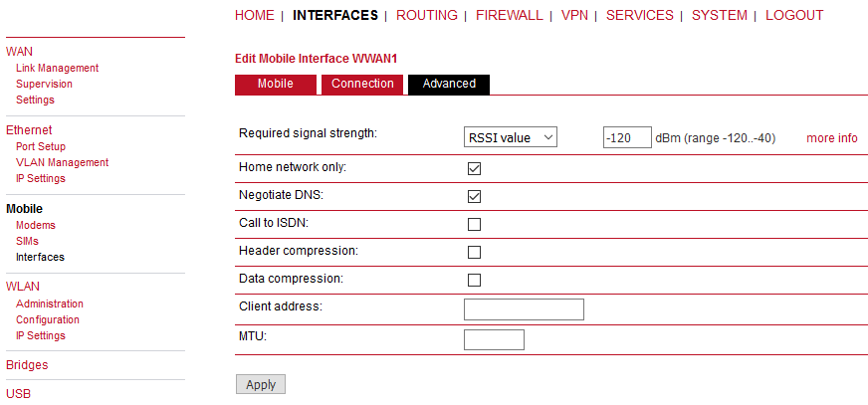
Task: Select SIMs in the Mobile sidebar
Action: [x=27, y=242]
